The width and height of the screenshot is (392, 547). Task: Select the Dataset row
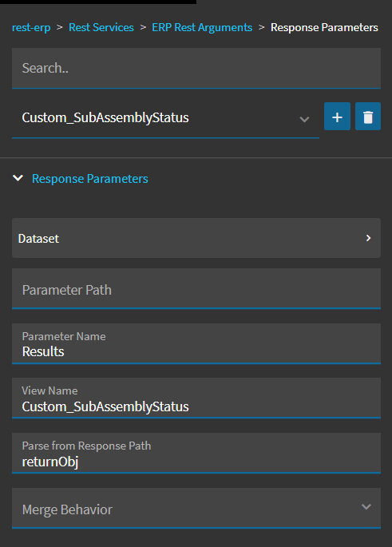196,238
